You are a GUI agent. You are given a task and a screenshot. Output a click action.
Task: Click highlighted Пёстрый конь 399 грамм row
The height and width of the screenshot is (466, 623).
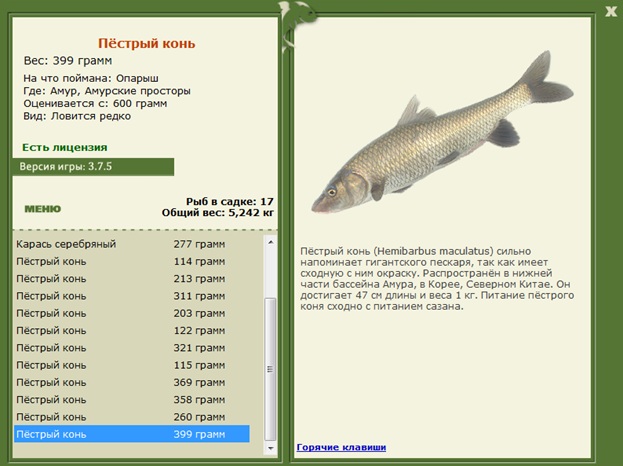[132, 434]
